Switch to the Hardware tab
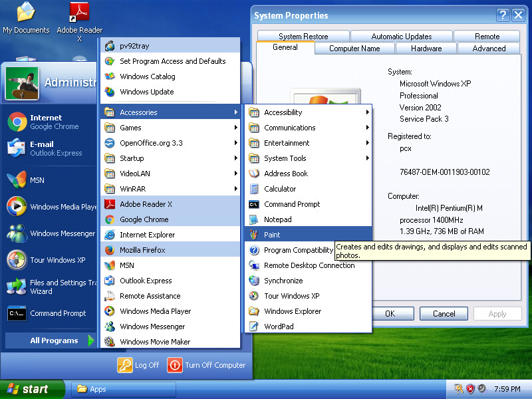This screenshot has width=532, height=399. (x=426, y=49)
